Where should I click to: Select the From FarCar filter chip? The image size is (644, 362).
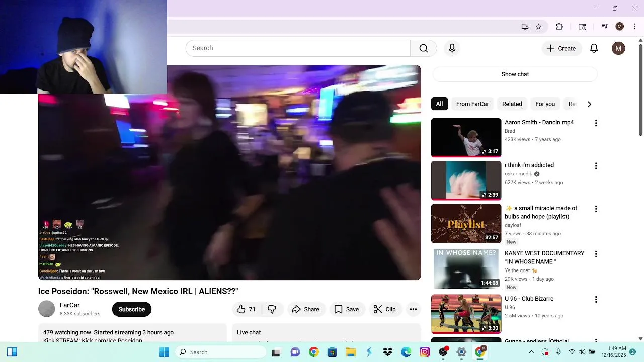tap(472, 104)
